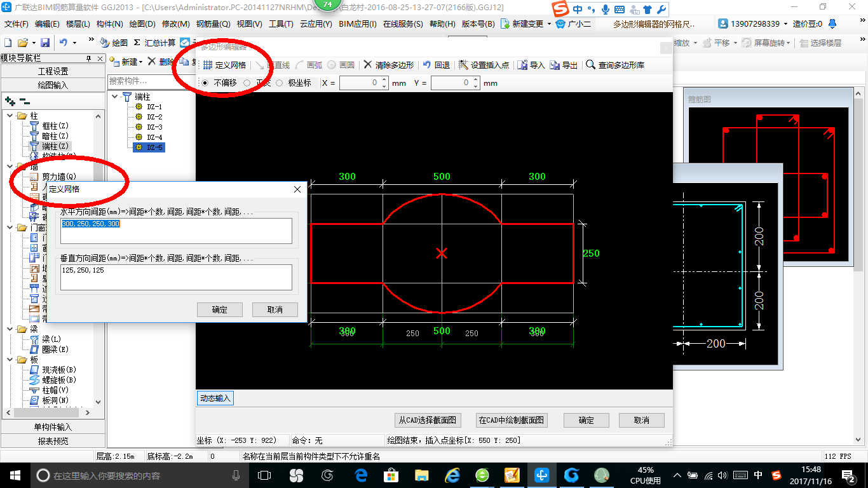
Task: Select DZ-3 in component list
Action: [154, 127]
